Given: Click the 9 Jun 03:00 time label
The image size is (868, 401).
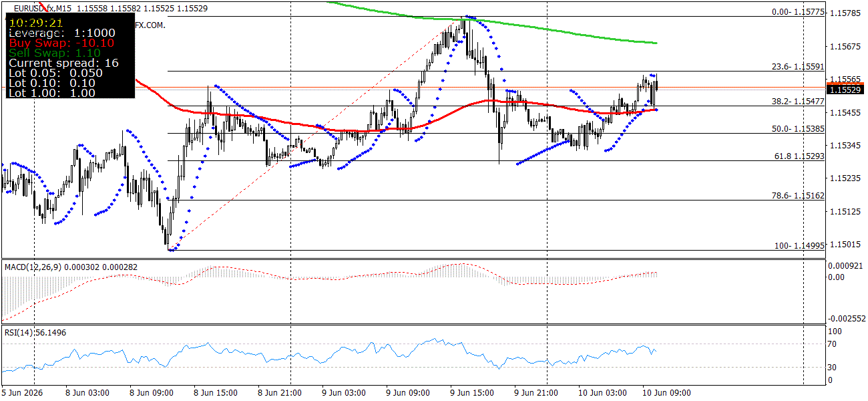Looking at the screenshot, I should coord(345,392).
